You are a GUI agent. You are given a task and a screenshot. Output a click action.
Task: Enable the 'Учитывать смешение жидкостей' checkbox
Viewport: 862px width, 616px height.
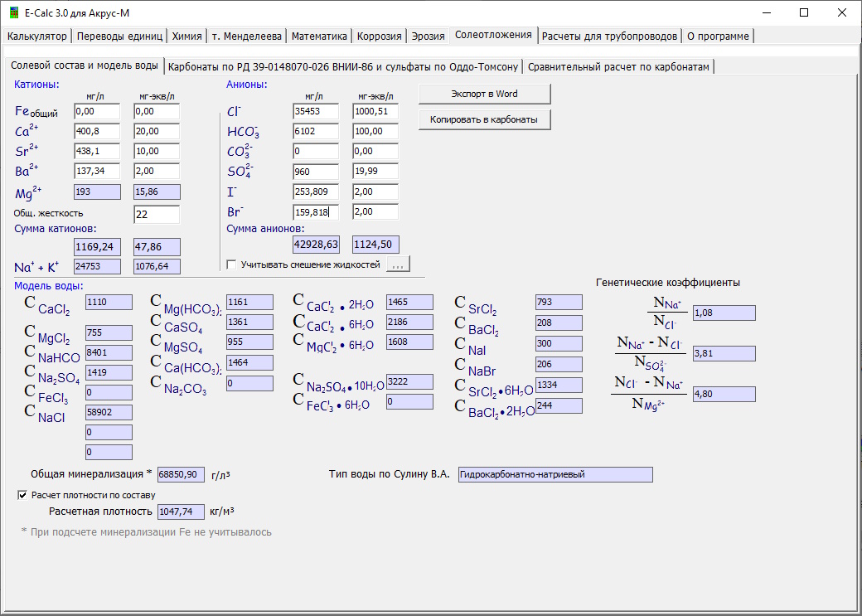[231, 264]
